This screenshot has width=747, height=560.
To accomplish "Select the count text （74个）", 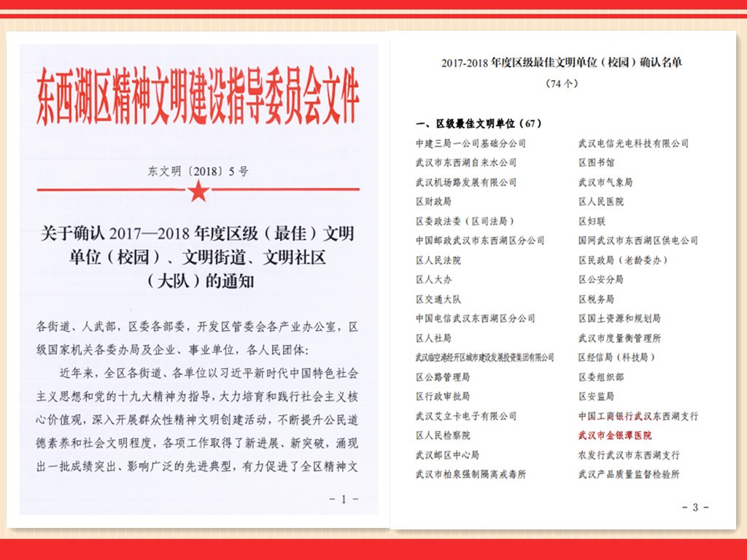I will 562,83.
